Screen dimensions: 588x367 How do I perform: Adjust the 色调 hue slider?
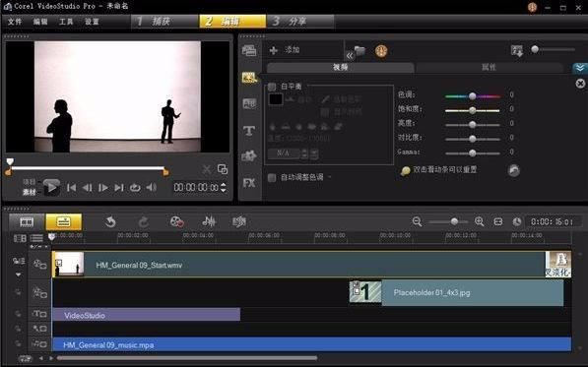tap(473, 96)
